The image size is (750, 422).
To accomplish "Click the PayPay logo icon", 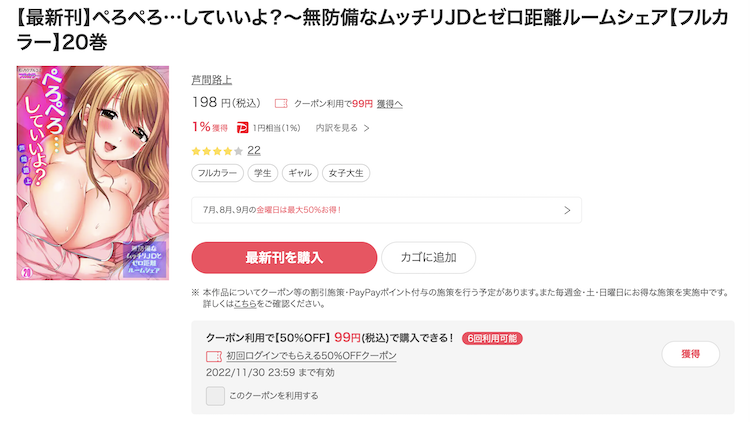I will coord(243,128).
